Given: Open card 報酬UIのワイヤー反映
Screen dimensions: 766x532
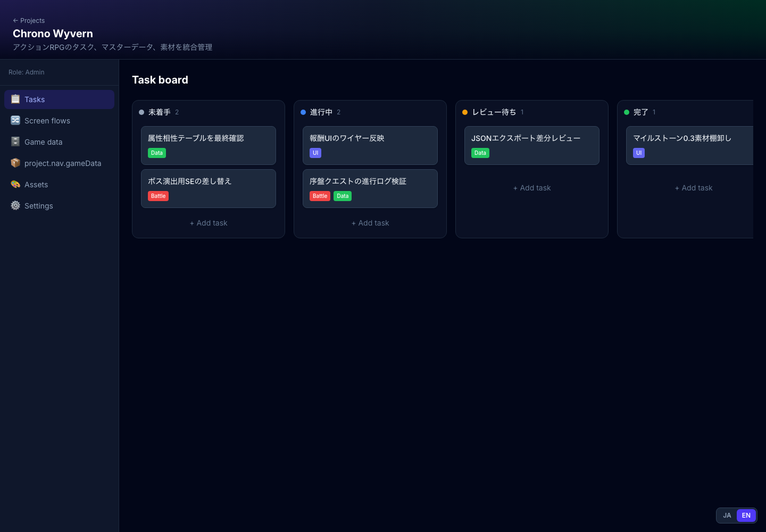Looking at the screenshot, I should point(370,145).
